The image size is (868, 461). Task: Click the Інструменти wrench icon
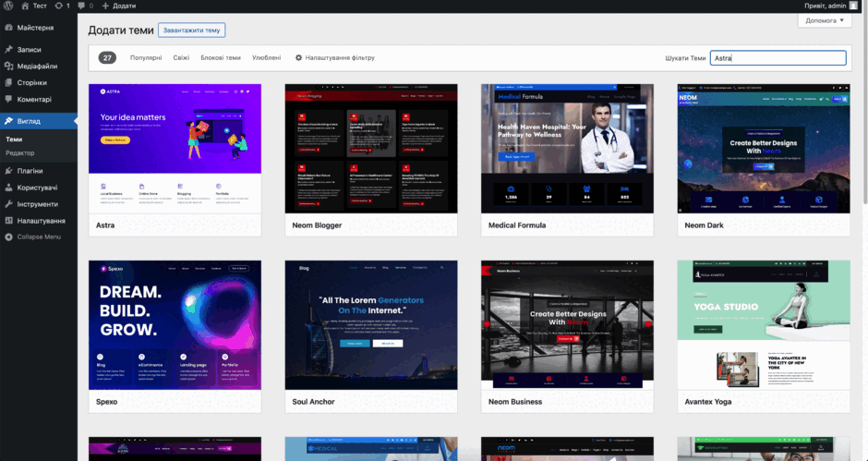coord(8,204)
